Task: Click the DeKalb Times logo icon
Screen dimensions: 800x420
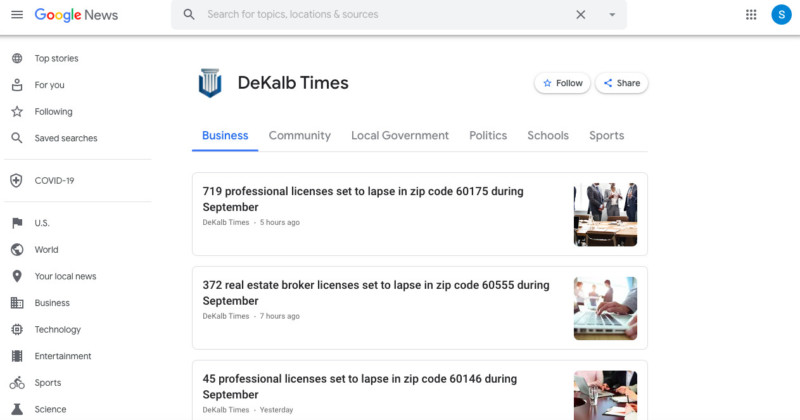Action: tap(210, 83)
